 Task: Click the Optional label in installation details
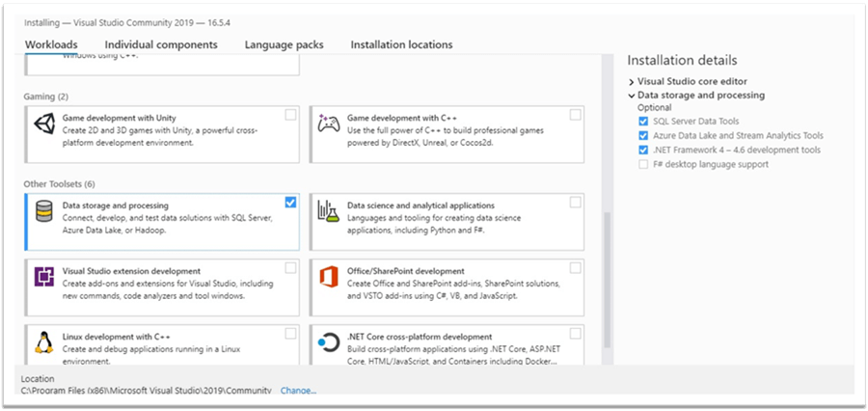[x=654, y=107]
